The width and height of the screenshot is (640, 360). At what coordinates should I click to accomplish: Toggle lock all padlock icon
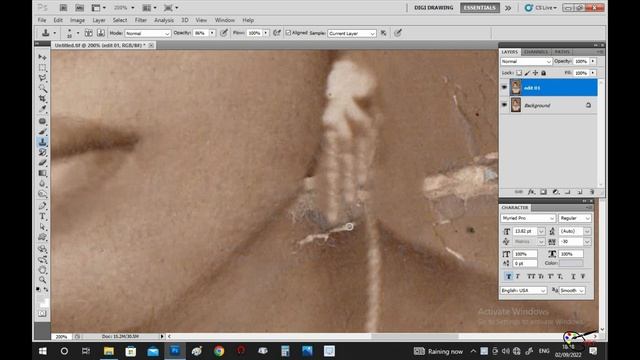tap(543, 73)
